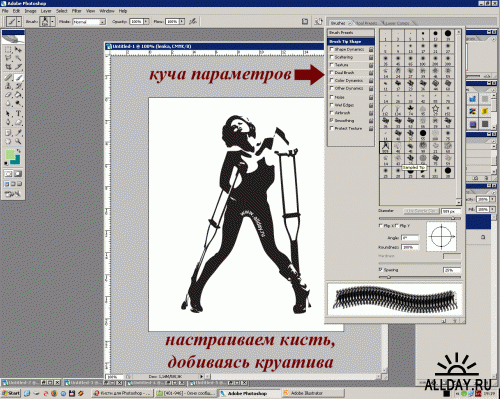The image size is (500, 399).
Task: Select the Crop tool
Action: (x=8, y=67)
